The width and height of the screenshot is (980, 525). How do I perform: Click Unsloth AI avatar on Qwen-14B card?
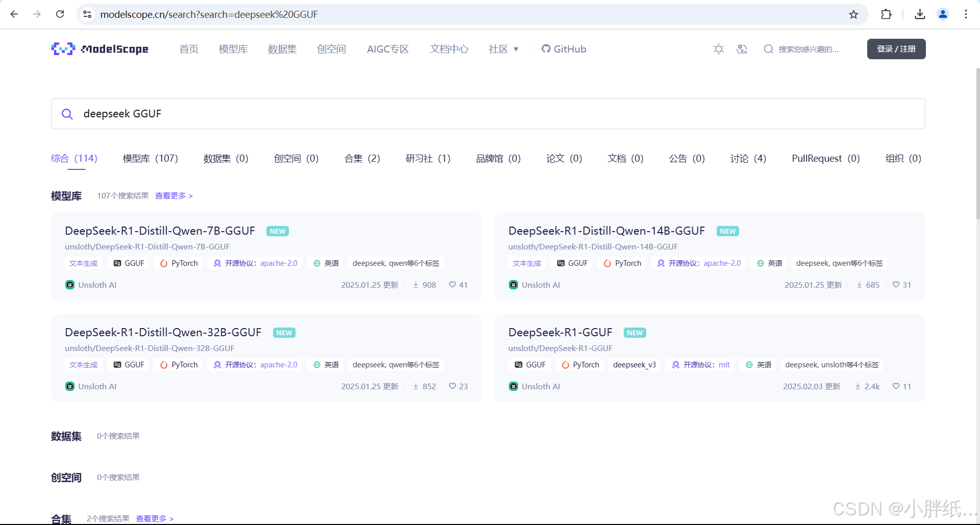pyautogui.click(x=513, y=285)
